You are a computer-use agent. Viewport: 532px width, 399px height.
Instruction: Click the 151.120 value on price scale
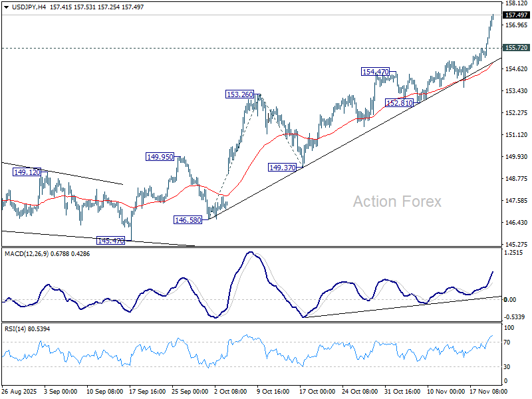[517, 135]
